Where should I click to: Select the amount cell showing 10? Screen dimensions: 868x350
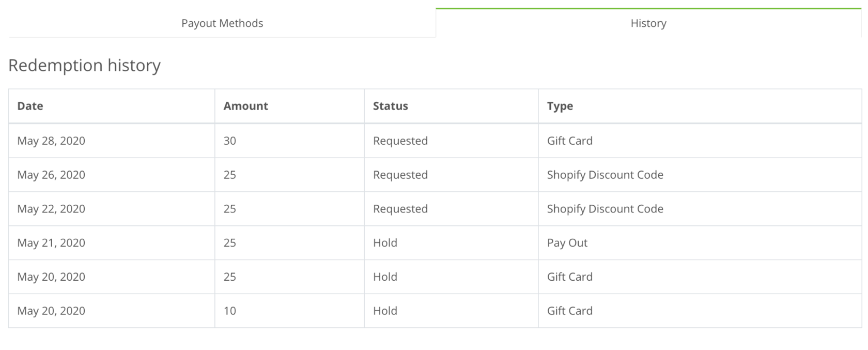(x=229, y=311)
